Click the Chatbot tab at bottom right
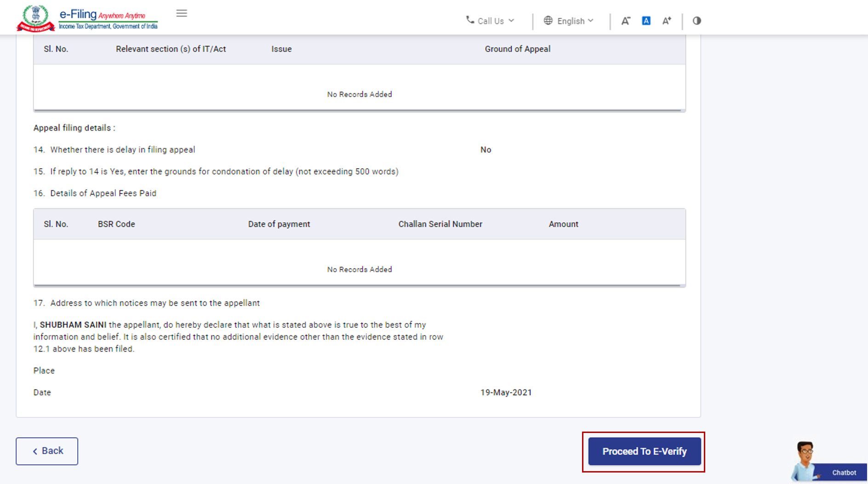 coord(844,473)
